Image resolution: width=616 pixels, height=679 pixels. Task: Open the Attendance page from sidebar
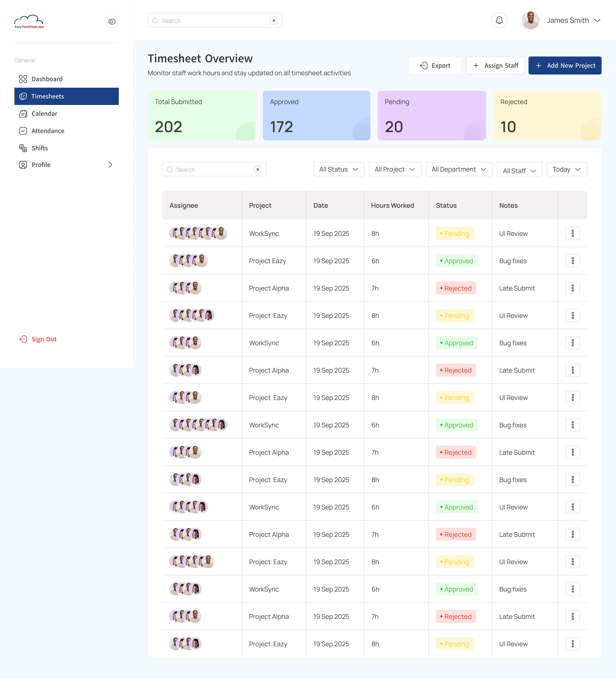point(48,131)
